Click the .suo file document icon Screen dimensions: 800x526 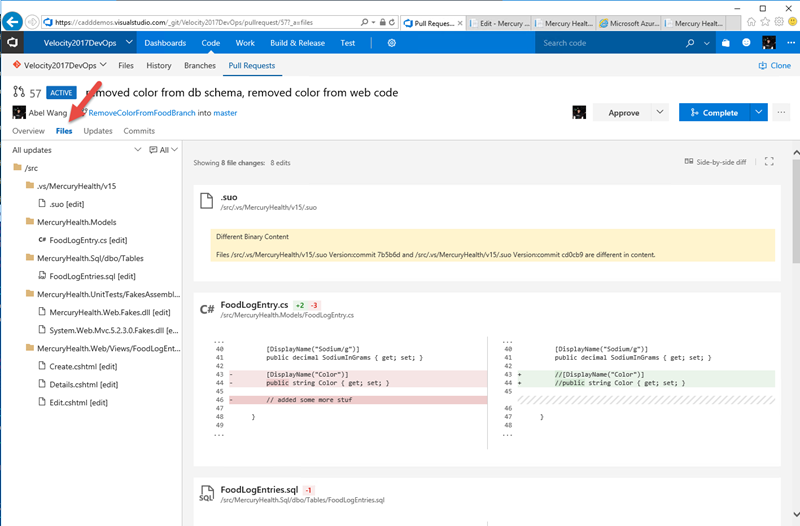(207, 201)
